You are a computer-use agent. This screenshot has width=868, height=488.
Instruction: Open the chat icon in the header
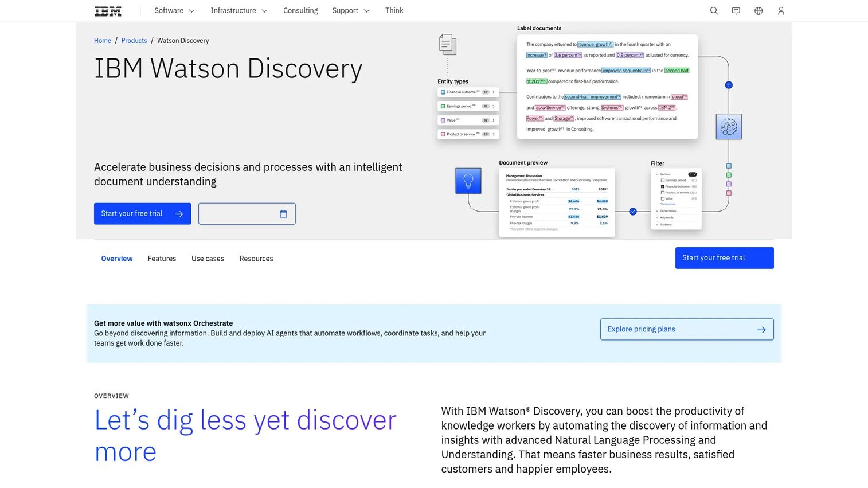tap(736, 11)
